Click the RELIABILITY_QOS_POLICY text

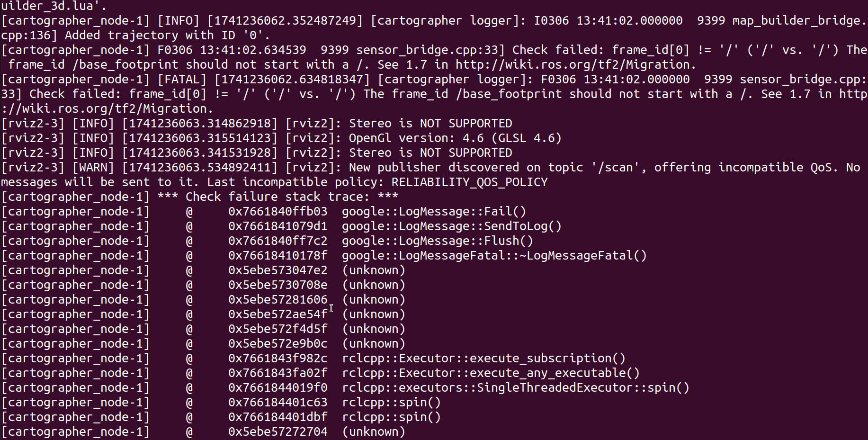pos(469,182)
